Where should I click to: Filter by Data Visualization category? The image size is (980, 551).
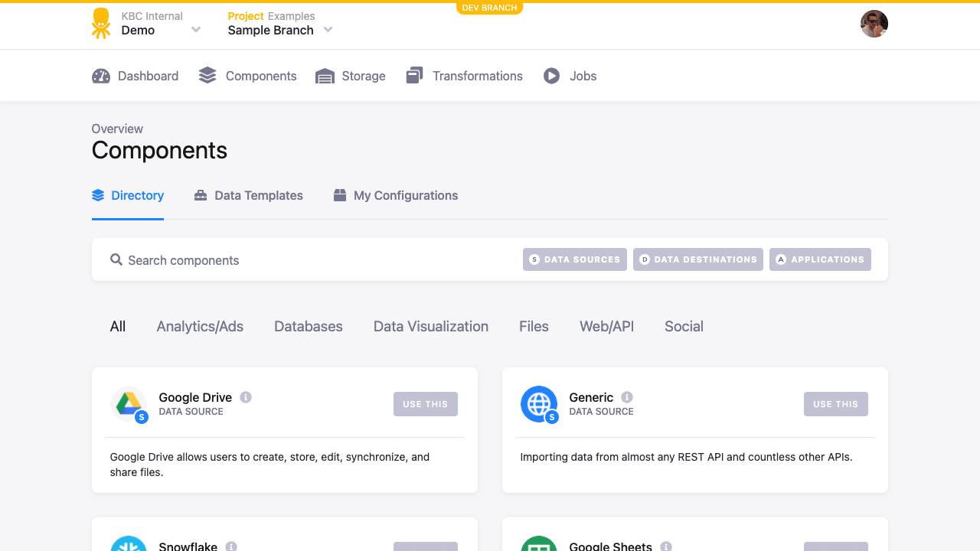(x=431, y=327)
